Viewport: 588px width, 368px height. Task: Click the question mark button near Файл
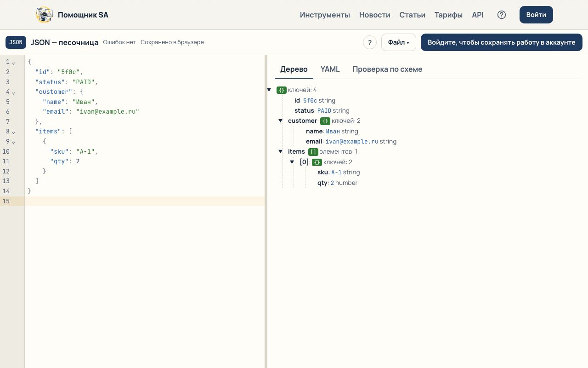coord(370,42)
